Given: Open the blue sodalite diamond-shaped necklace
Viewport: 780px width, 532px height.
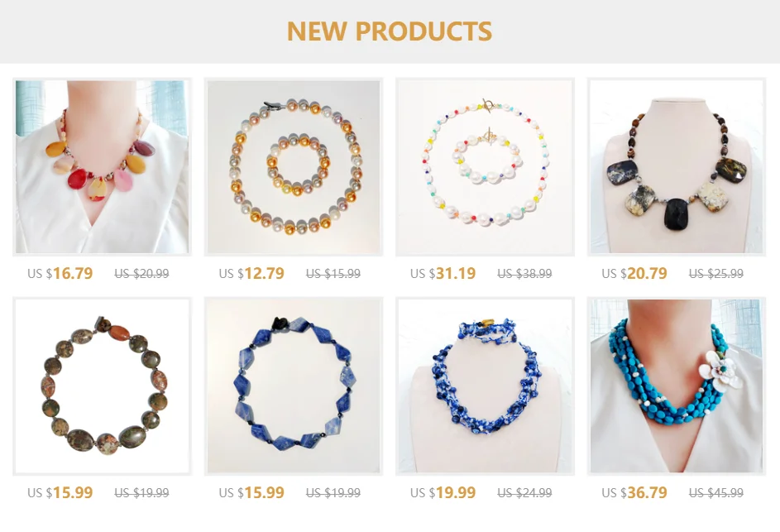Looking at the screenshot, I should point(294,386).
